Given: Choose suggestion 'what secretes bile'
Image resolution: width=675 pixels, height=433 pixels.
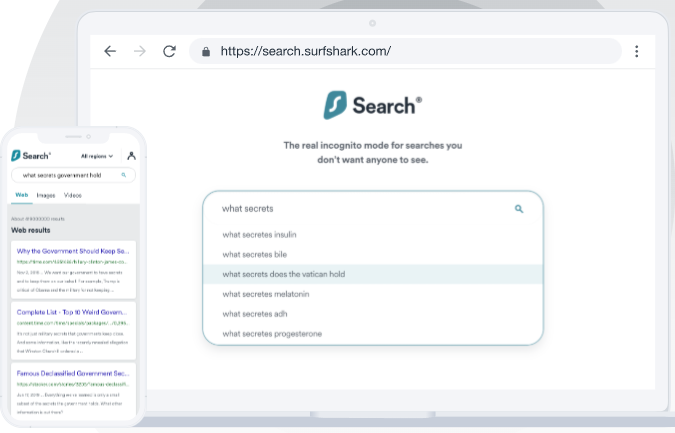Looking at the screenshot, I should point(373,254).
